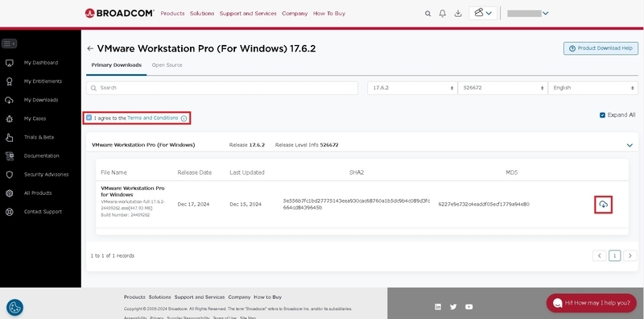Collapse the VMware Workstation Pro release section chevron

point(630,145)
